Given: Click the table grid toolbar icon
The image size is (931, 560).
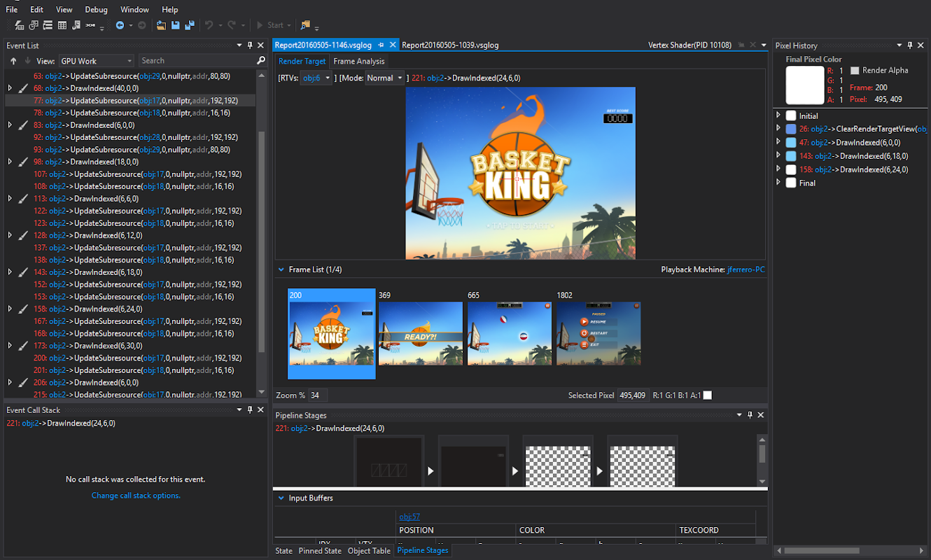Looking at the screenshot, I should coord(62,25).
